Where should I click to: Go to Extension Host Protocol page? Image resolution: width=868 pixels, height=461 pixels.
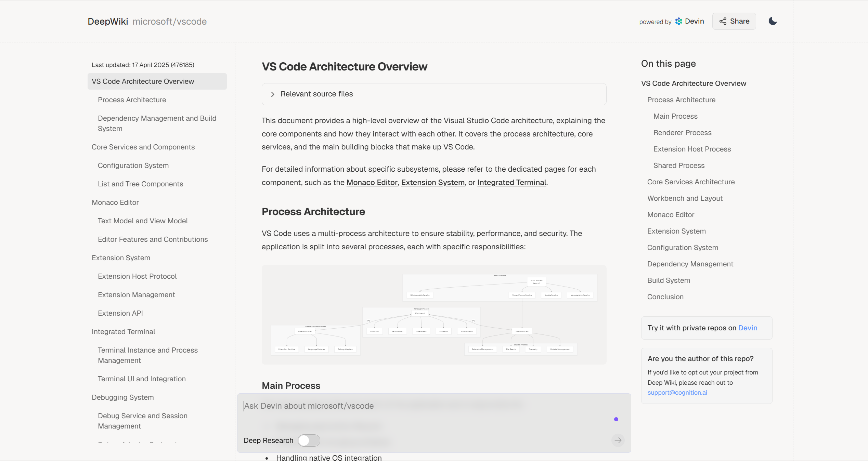tap(137, 276)
